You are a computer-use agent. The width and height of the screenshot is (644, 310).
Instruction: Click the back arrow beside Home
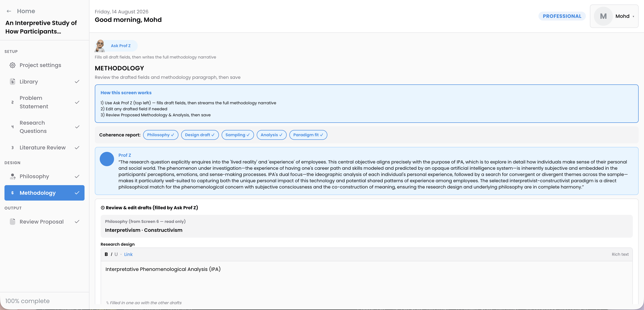pos(9,11)
